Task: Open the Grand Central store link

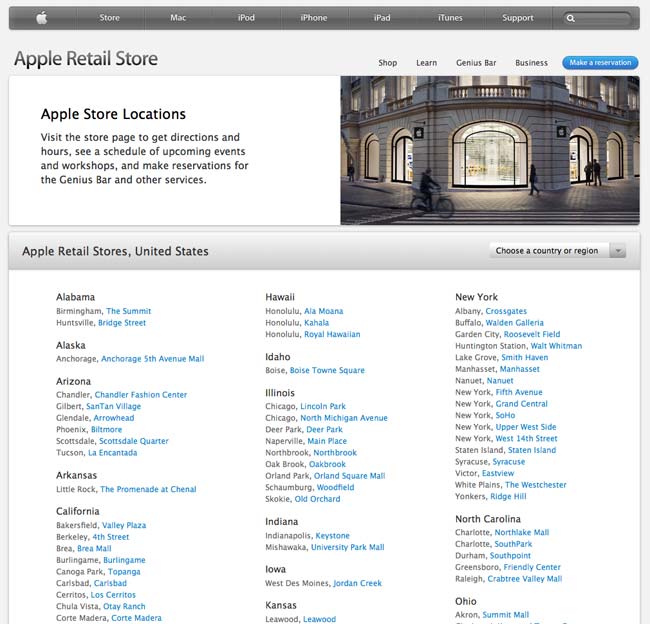Action: click(x=521, y=404)
